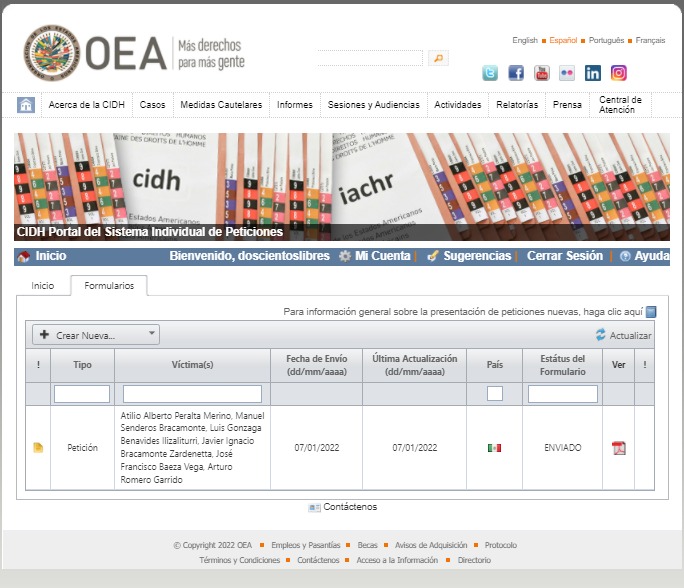Click the search magnifier button

click(x=438, y=58)
